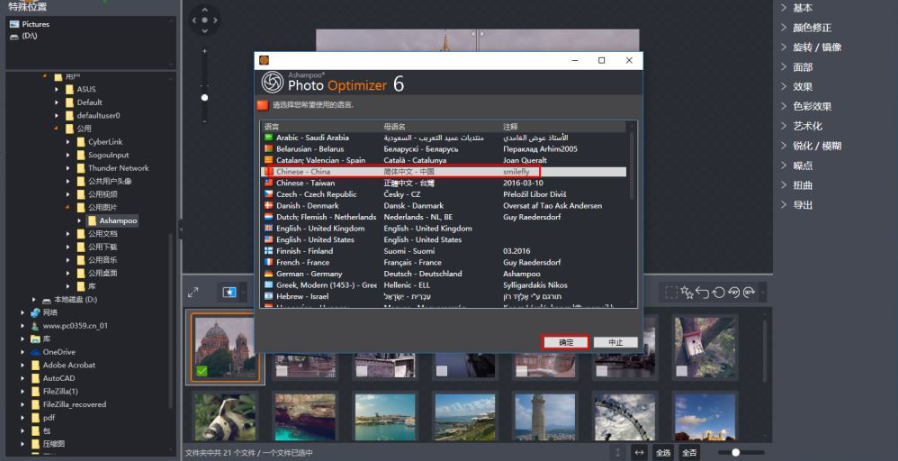Toggle the green checkbox on cathedral thumbnail

[202, 371]
